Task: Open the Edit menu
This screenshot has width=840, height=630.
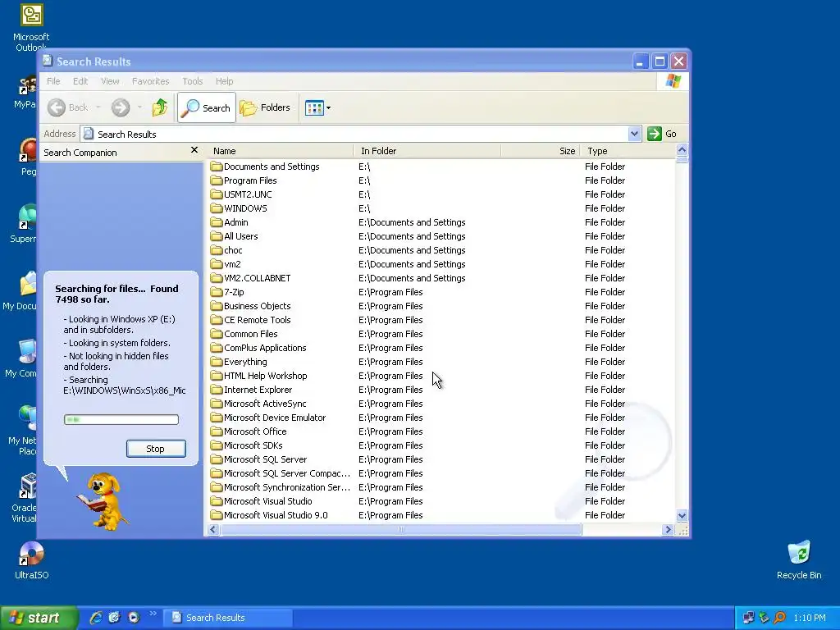Action: tap(80, 81)
